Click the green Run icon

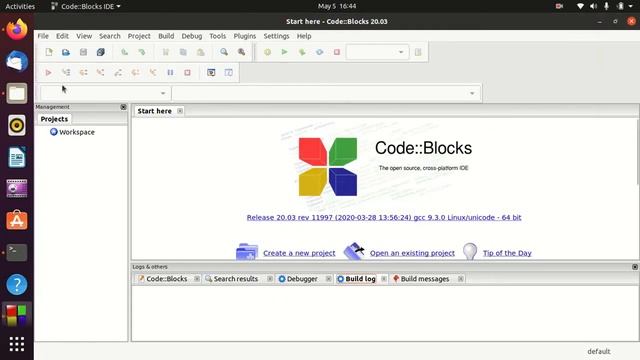click(284, 52)
